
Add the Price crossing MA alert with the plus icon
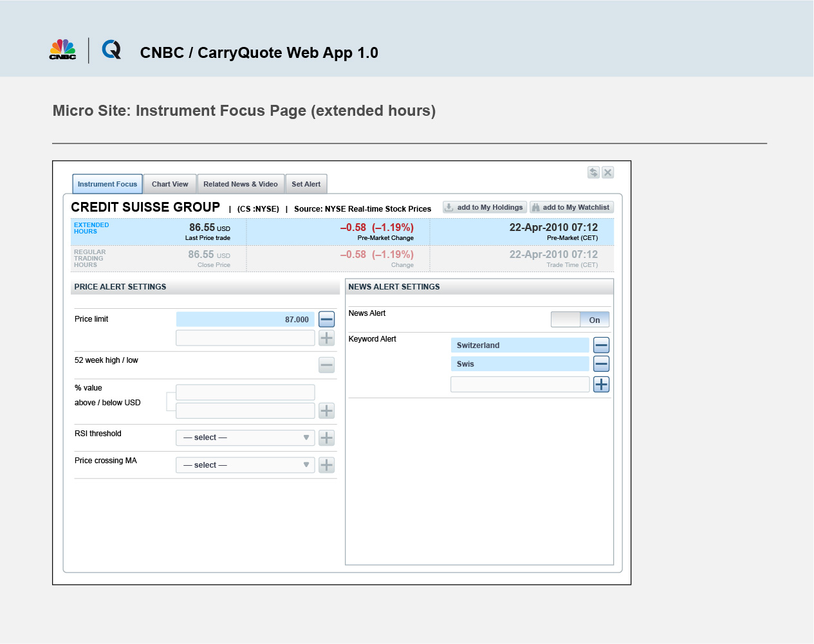coord(326,465)
